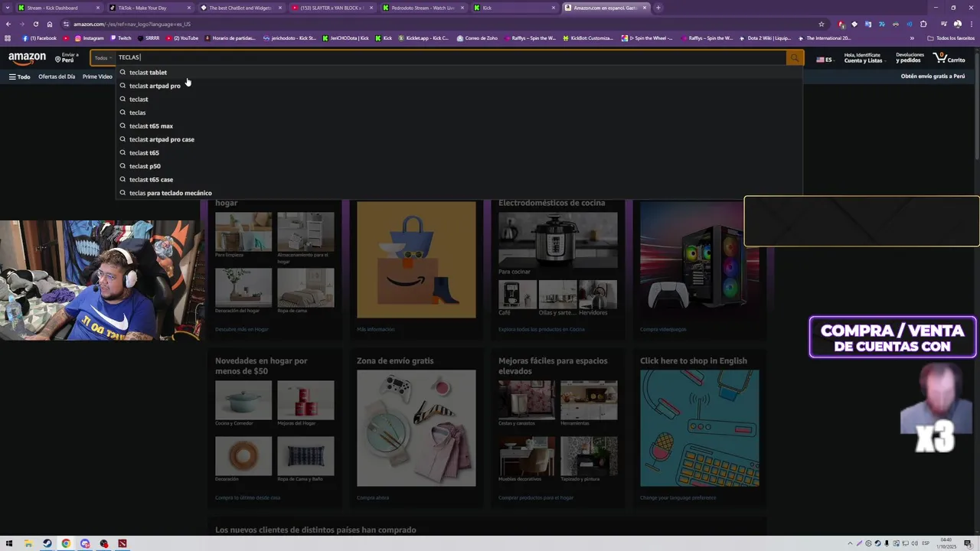Click 'Obtén envío gratis a Perú'
Screen dimensions: 980x551
coord(933,77)
